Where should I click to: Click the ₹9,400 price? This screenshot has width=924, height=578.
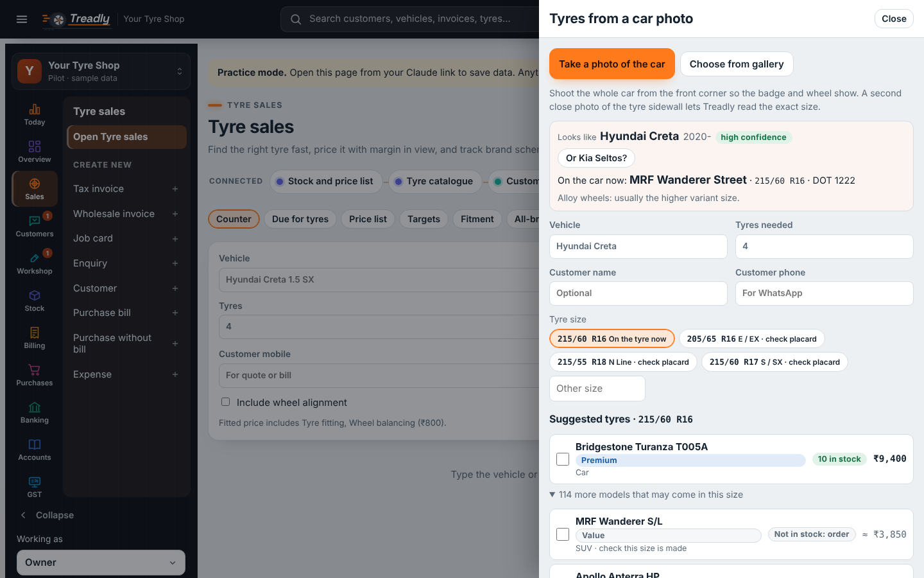[x=890, y=459]
